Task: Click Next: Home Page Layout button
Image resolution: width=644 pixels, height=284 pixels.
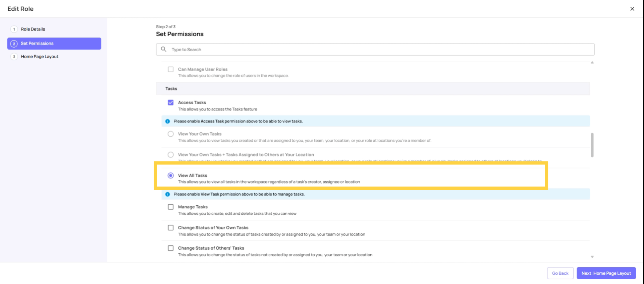Action: 606,273
